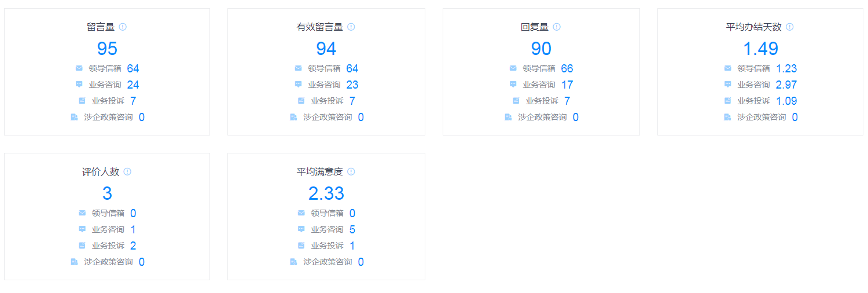Click 领导信箱 count 66 in 回复量 card
The width and height of the screenshot is (868, 293).
tap(567, 68)
